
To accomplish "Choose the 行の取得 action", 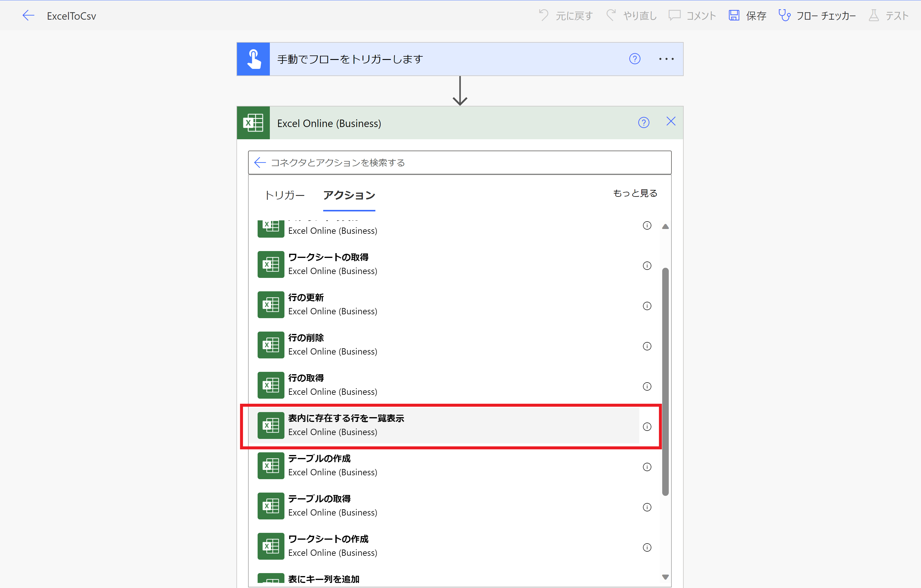I will pyautogui.click(x=444, y=385).
